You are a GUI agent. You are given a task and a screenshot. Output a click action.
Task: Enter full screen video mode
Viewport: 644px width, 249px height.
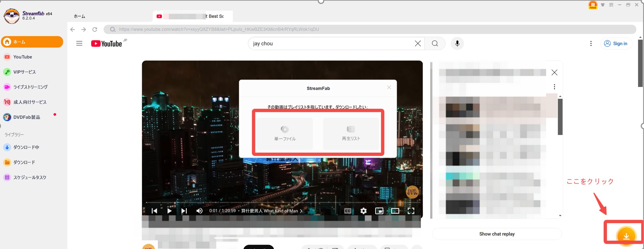411,211
